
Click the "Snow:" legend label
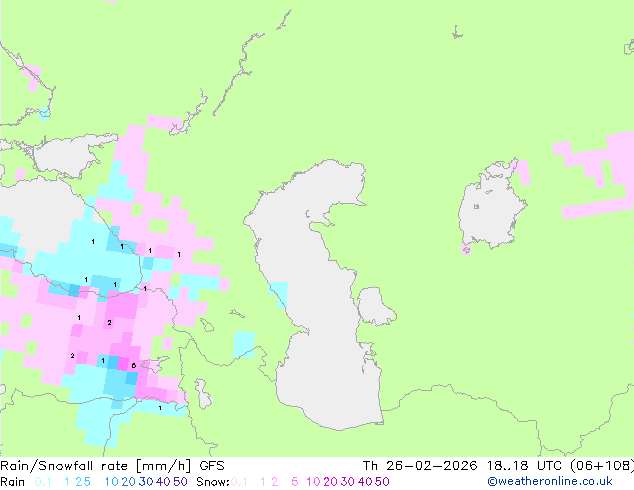[x=213, y=482]
